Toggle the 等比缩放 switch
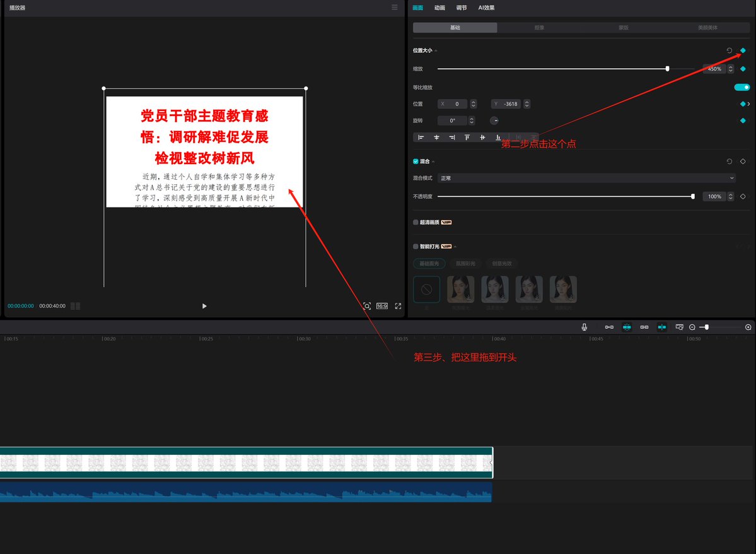756x554 pixels. [x=741, y=87]
